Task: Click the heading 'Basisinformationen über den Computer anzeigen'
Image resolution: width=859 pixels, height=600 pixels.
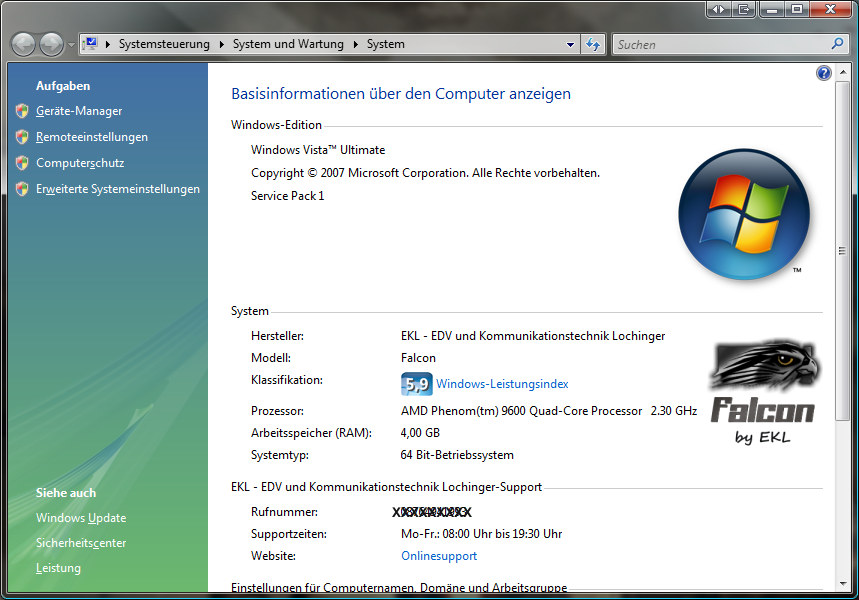Action: click(401, 94)
